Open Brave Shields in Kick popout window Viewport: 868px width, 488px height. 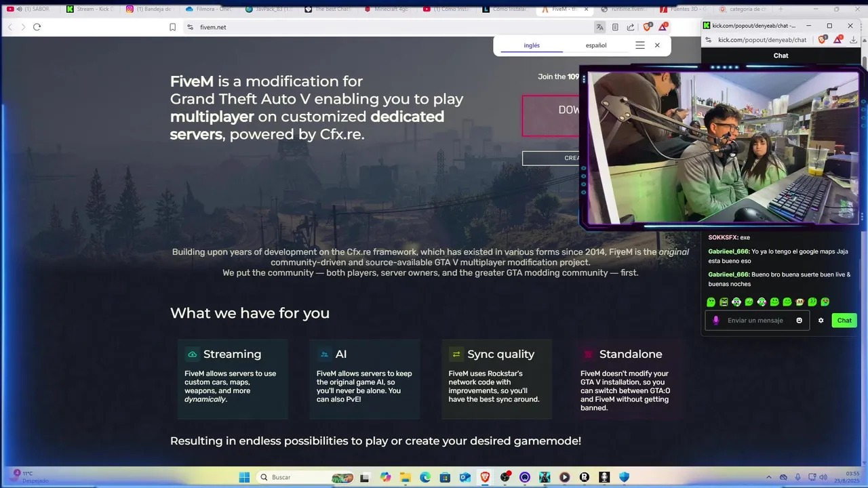822,40
